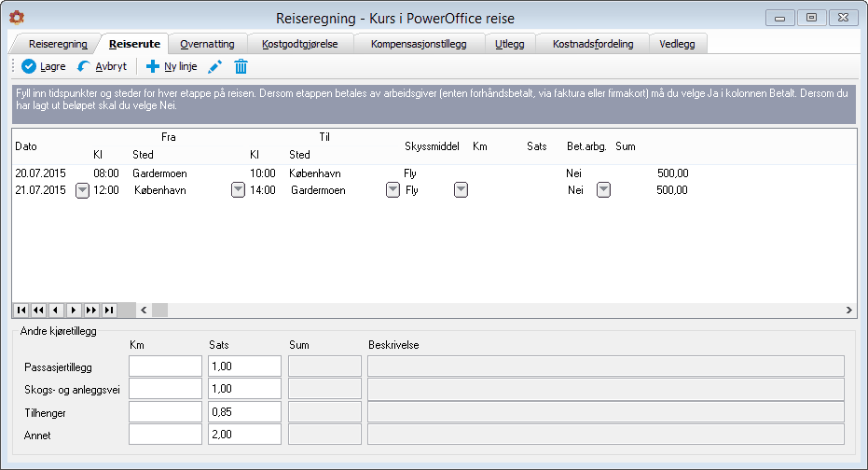The height and width of the screenshot is (470, 868).
Task: Click Annet Km input field
Action: click(x=166, y=434)
